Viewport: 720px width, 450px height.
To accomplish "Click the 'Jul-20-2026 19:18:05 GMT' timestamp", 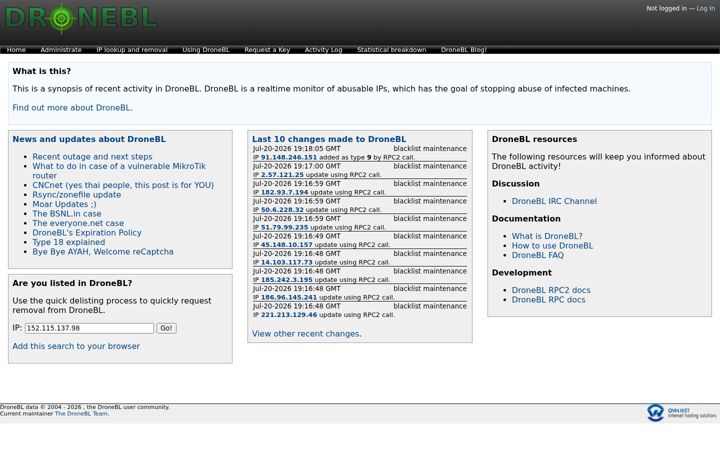I will 297,149.
